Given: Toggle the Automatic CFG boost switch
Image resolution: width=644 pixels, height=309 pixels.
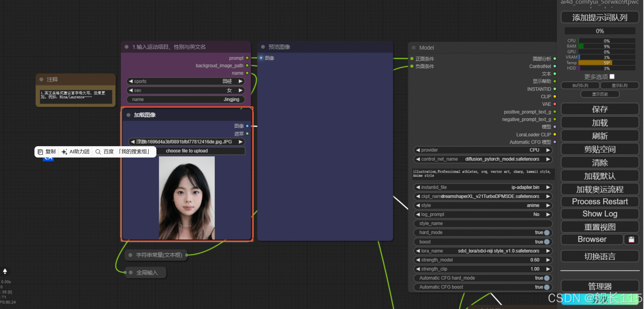Looking at the screenshot, I should coord(547,287).
